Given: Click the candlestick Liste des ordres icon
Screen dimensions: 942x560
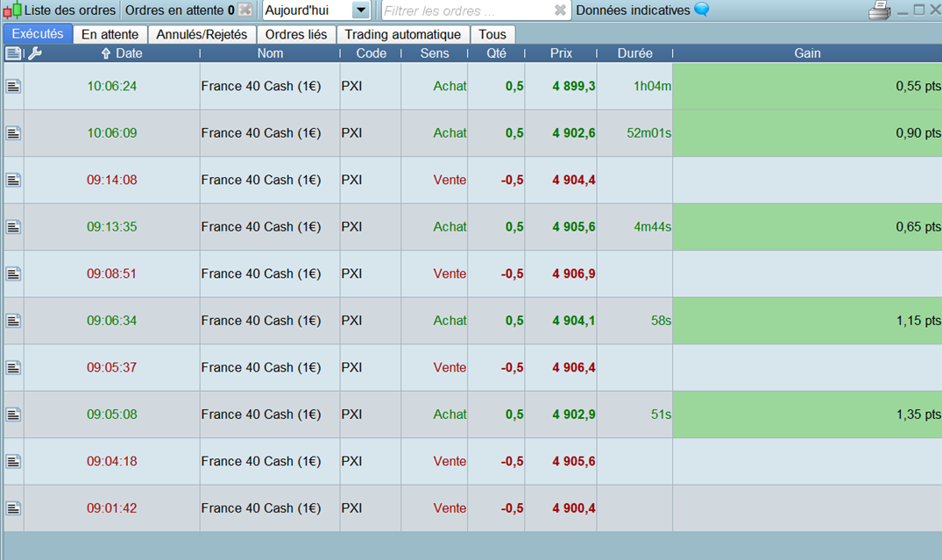Looking at the screenshot, I should 12,11.
